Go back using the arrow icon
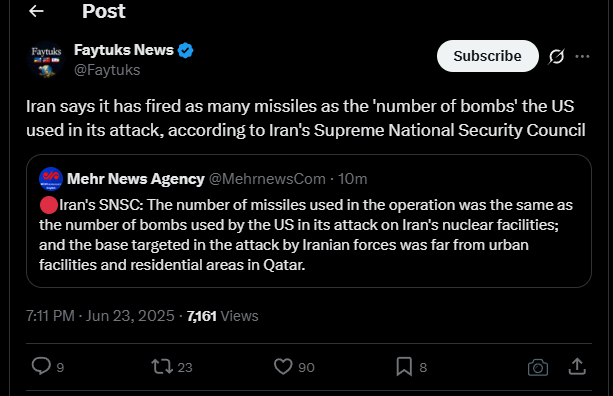This screenshot has width=613, height=396. pos(36,11)
